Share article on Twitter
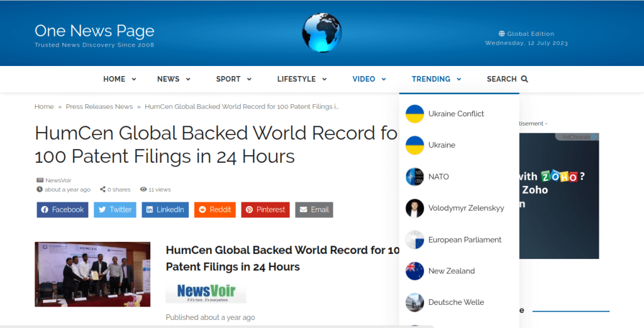This screenshot has width=644, height=328. click(115, 210)
